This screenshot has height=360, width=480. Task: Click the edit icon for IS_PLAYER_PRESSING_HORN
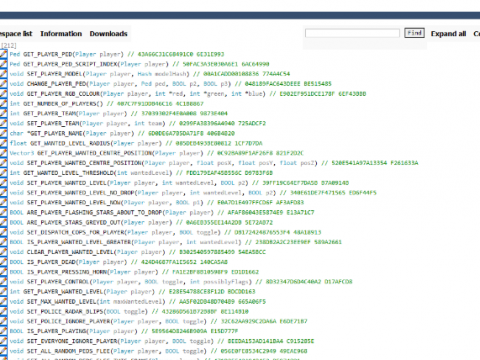(x=3, y=272)
